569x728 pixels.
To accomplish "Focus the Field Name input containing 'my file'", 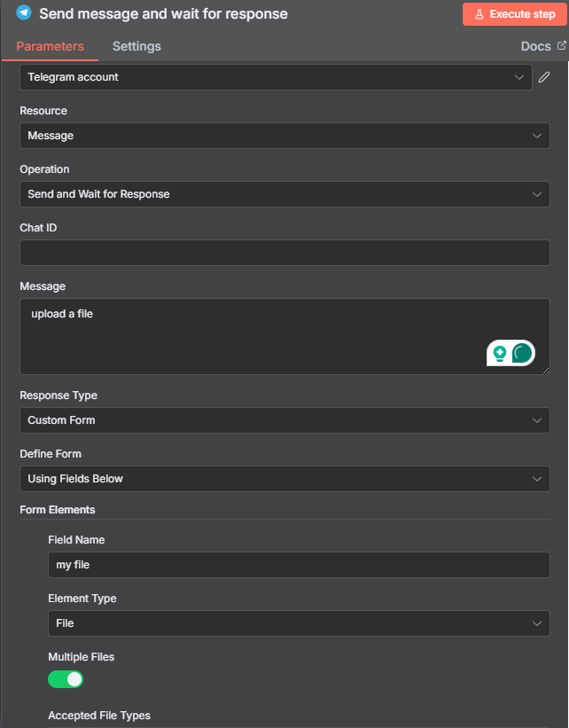I will click(x=299, y=565).
